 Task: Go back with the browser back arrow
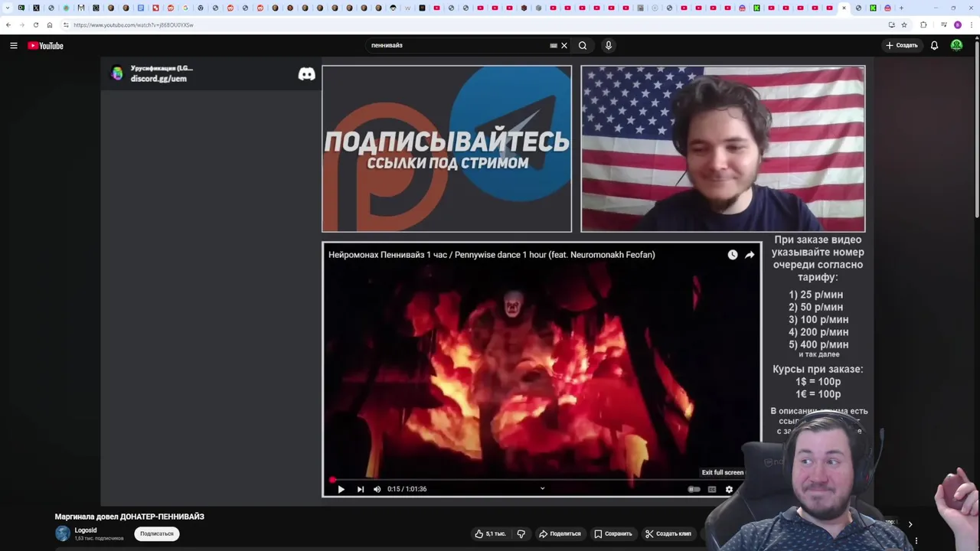[x=8, y=24]
